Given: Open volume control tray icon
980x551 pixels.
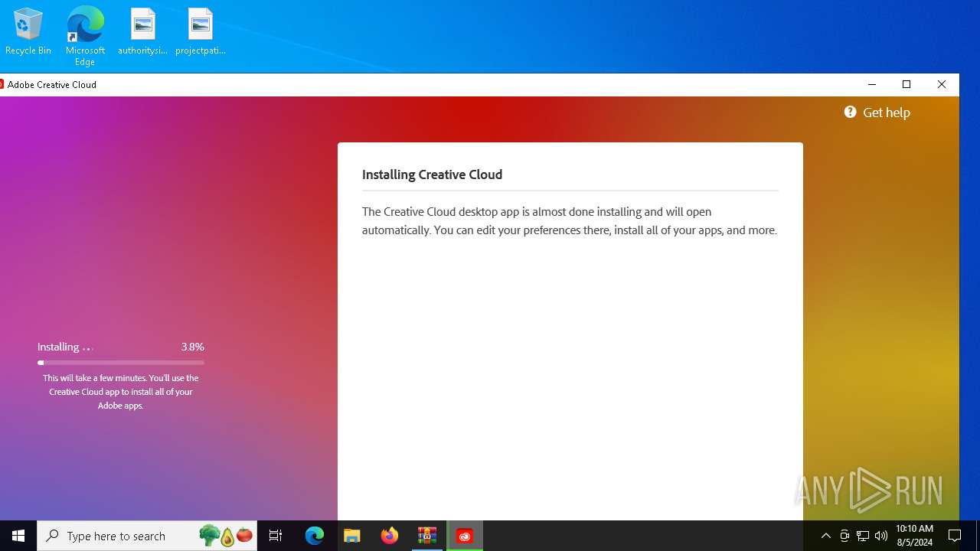Looking at the screenshot, I should [881, 536].
